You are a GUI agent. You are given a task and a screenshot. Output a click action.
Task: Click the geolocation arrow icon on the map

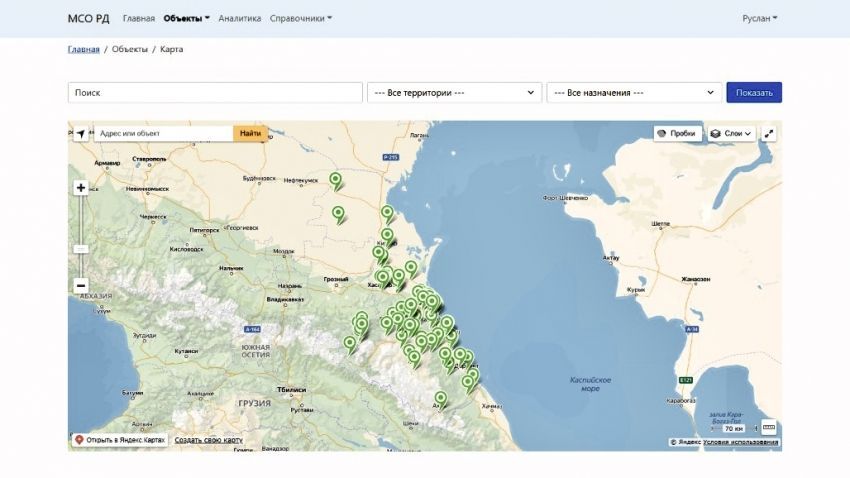[x=81, y=133]
